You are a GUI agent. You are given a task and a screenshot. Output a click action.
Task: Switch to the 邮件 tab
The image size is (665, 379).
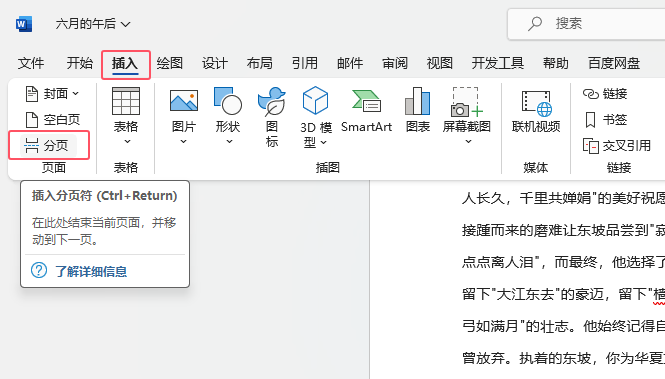pos(350,63)
